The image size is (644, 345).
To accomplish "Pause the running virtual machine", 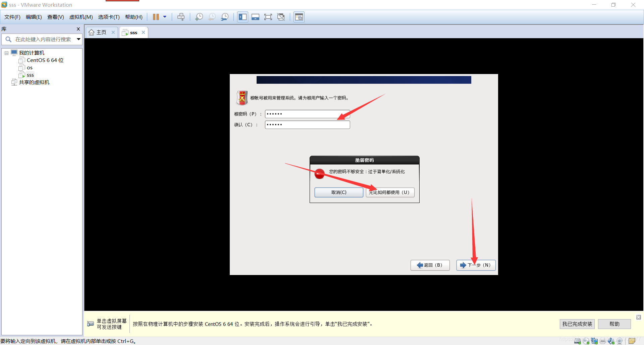I will [x=156, y=17].
